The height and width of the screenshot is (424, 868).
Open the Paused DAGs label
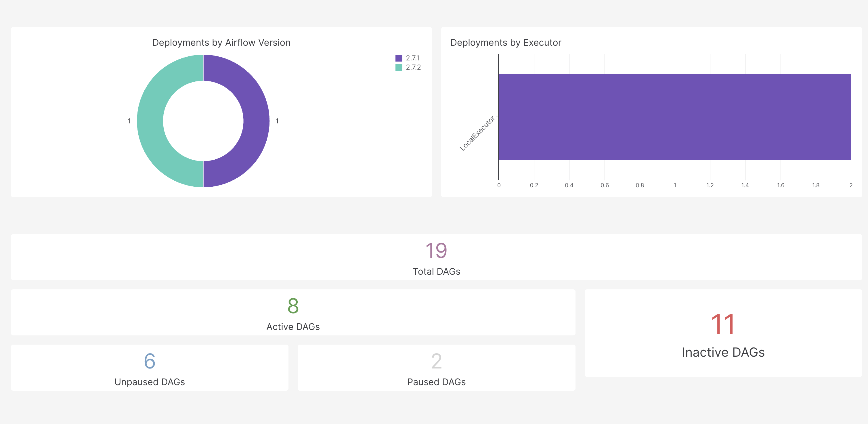pyautogui.click(x=436, y=382)
